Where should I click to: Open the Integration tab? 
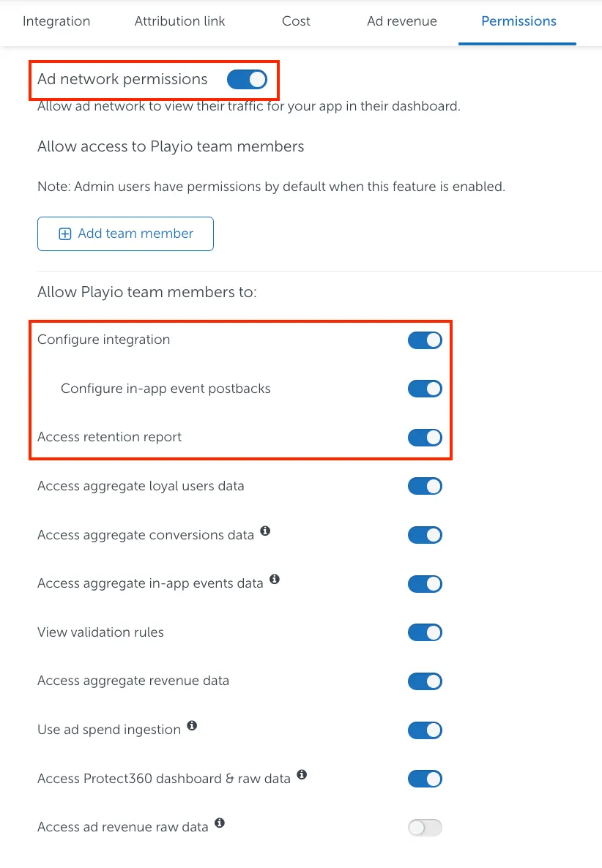56,21
